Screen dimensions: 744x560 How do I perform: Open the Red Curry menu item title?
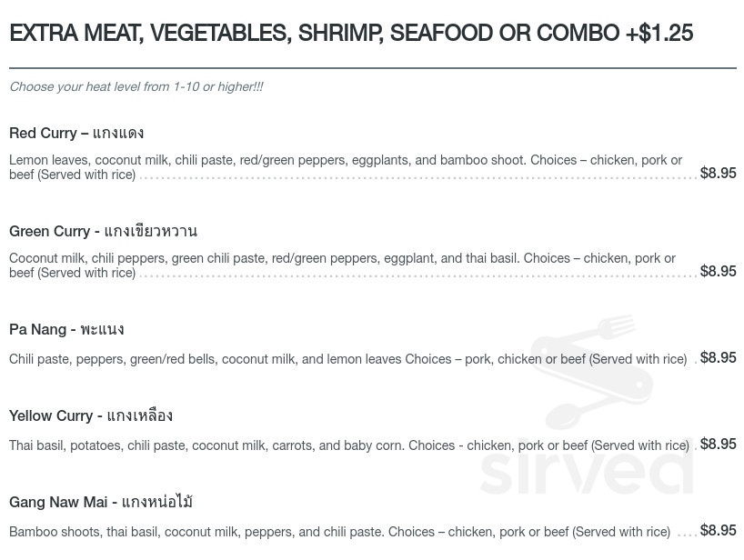76,134
